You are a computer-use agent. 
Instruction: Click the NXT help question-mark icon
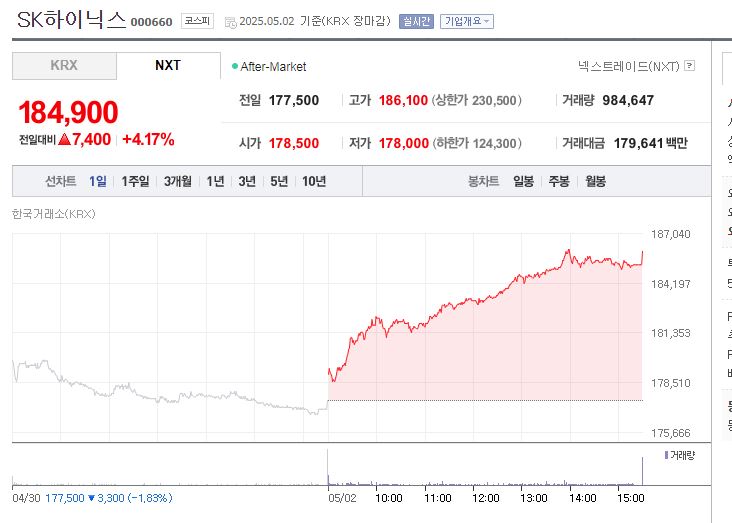pyautogui.click(x=689, y=66)
